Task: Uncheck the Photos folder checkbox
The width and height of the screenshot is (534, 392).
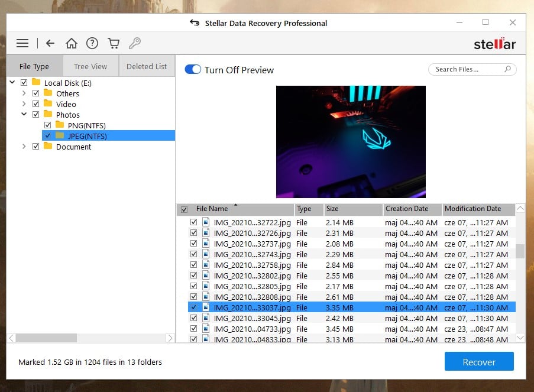Action: (35, 115)
